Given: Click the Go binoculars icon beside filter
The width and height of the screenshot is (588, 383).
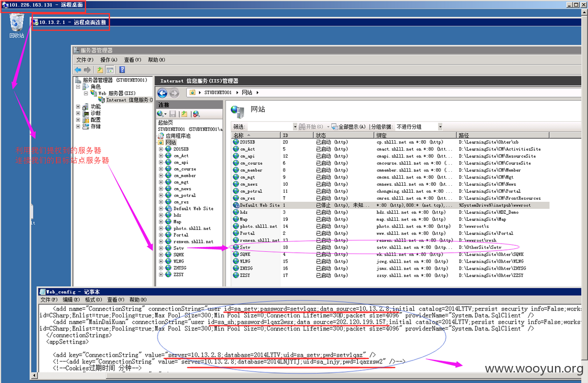Looking at the screenshot, I should coord(302,127).
